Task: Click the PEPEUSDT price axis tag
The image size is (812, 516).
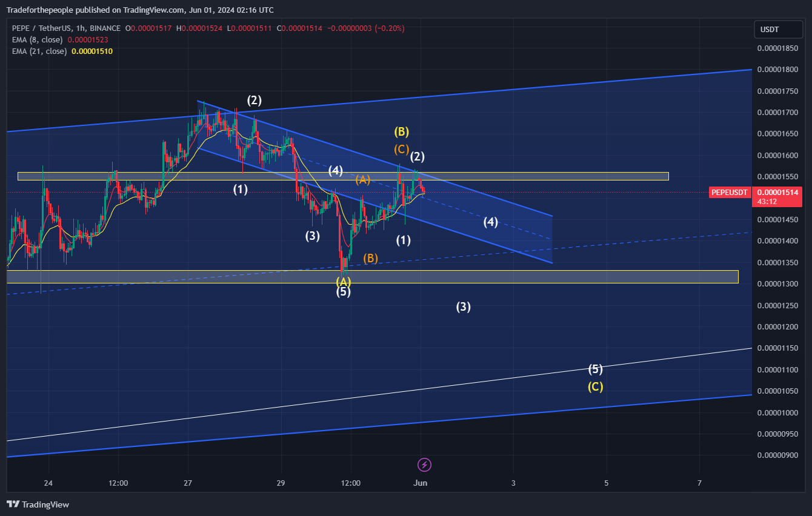Action: coord(730,193)
